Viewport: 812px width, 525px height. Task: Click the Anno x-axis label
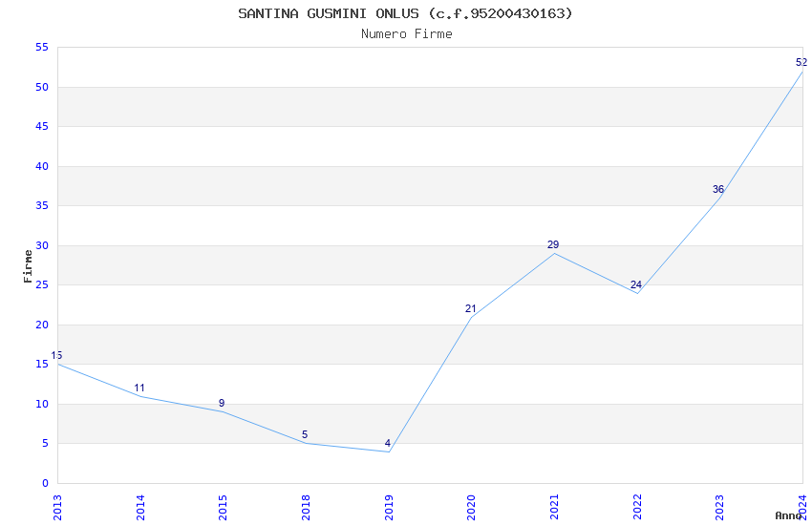click(788, 515)
